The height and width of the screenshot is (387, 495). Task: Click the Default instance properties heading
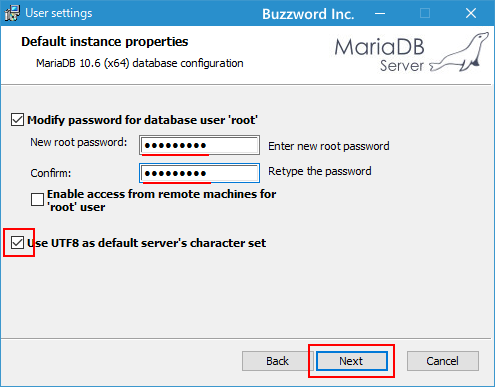pos(105,42)
